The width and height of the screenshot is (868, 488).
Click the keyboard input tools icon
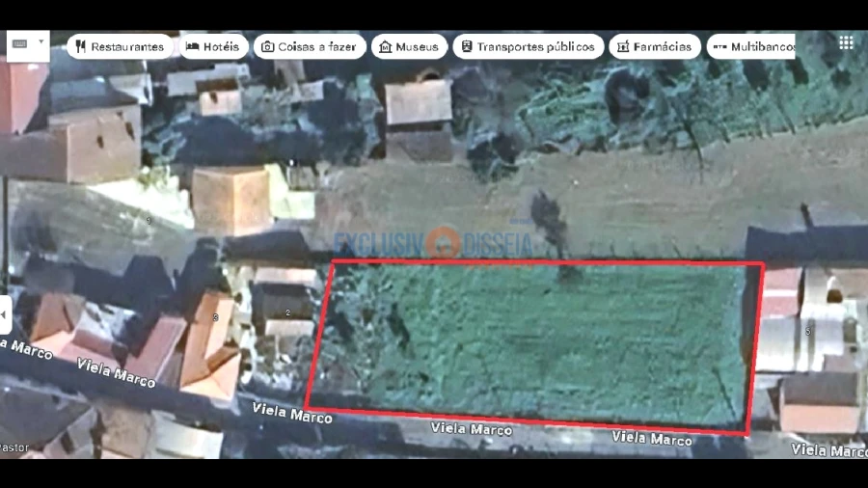[20, 44]
